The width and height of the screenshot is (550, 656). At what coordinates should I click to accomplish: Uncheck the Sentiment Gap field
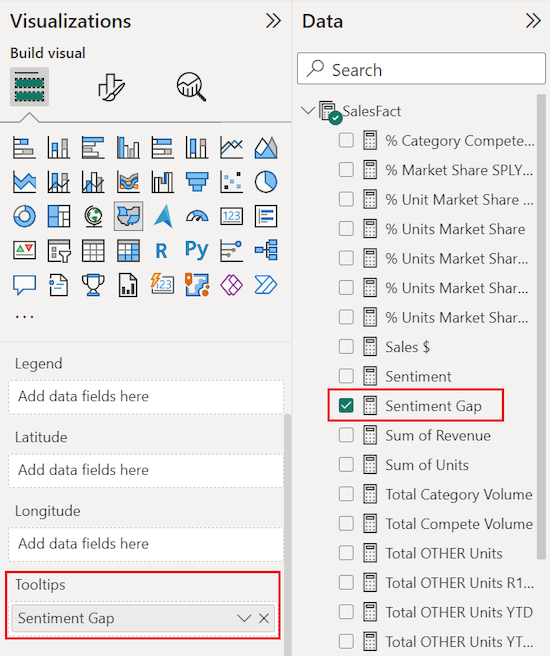point(346,405)
